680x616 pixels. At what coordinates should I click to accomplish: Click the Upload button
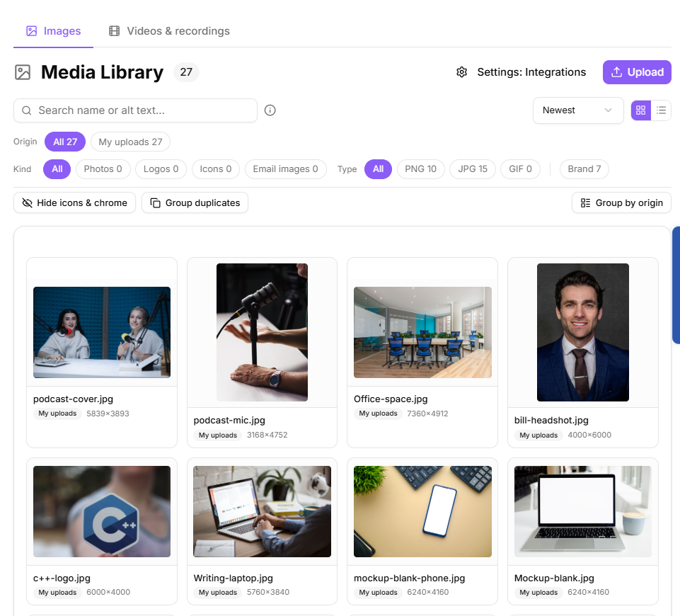click(637, 72)
